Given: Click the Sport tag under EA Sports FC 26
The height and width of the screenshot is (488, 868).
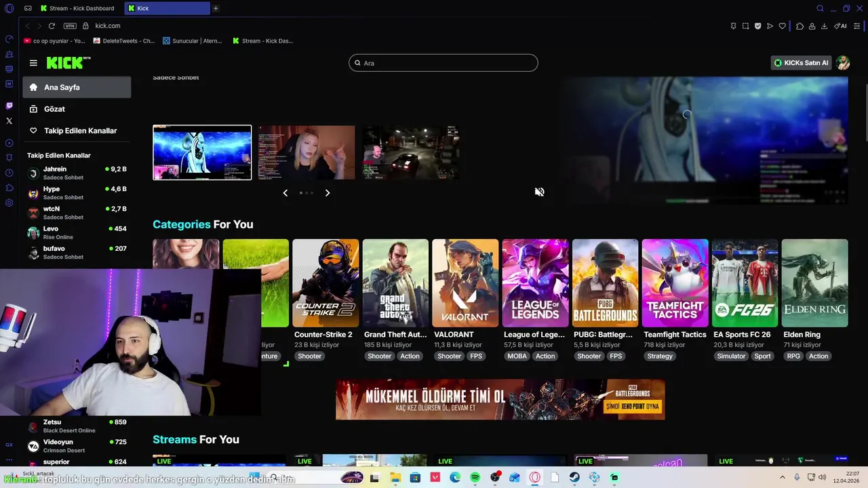Looking at the screenshot, I should point(762,357).
